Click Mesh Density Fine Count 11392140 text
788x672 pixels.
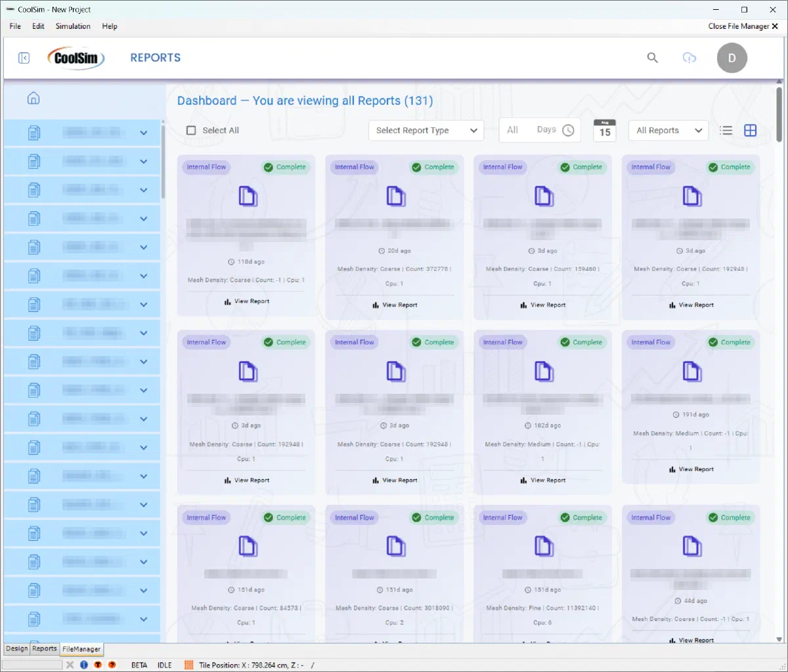(x=542, y=615)
